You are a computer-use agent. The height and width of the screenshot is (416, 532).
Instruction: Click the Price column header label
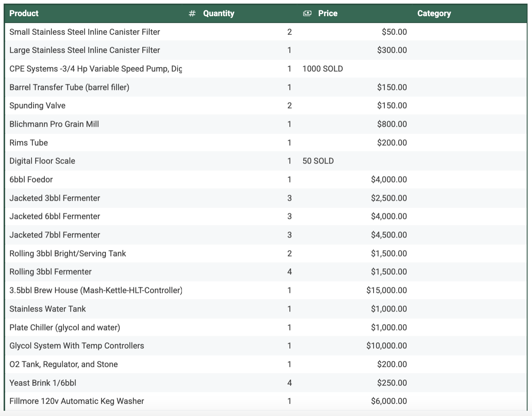tap(327, 14)
